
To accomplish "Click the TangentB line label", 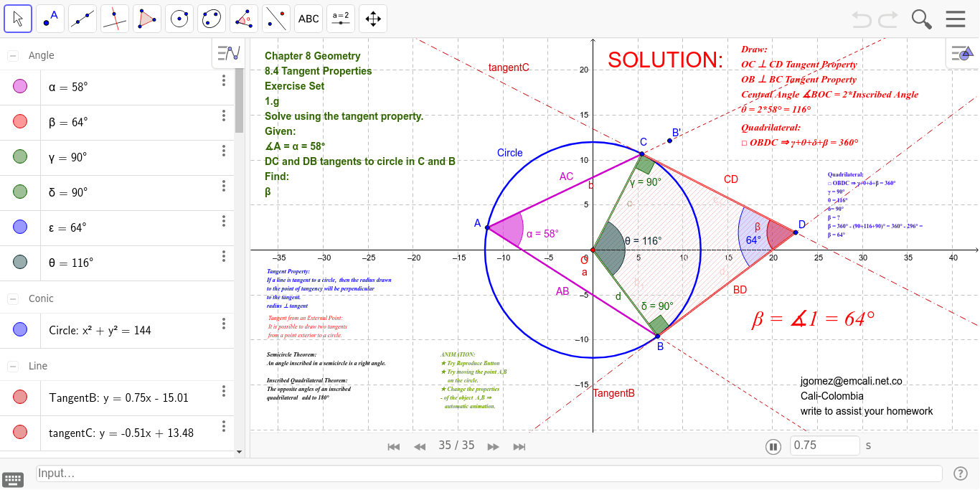I will (613, 393).
